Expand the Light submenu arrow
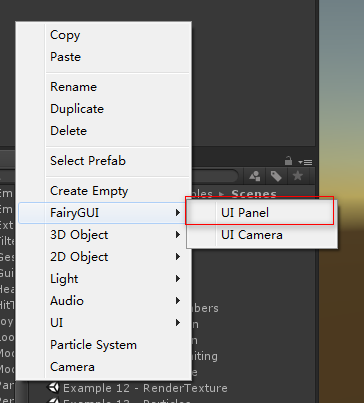364x403 pixels. point(178,279)
